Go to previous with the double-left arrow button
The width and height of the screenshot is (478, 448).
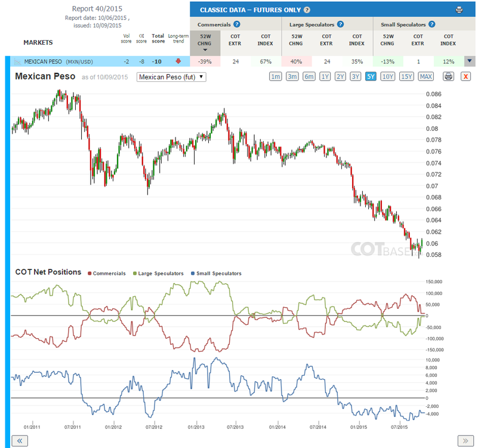coord(20,441)
